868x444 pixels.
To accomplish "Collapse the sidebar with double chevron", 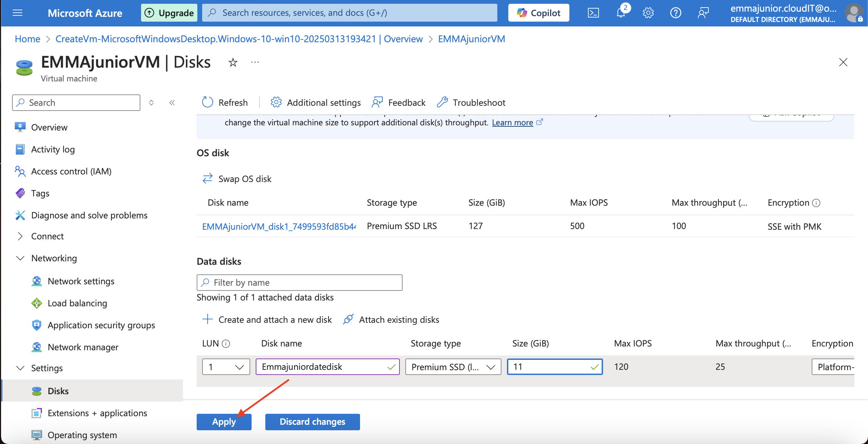I will tap(172, 103).
